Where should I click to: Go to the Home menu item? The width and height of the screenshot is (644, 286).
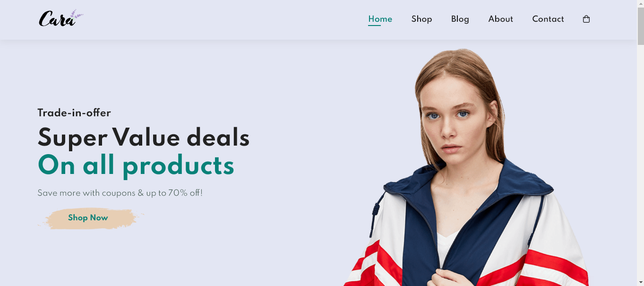pos(380,19)
